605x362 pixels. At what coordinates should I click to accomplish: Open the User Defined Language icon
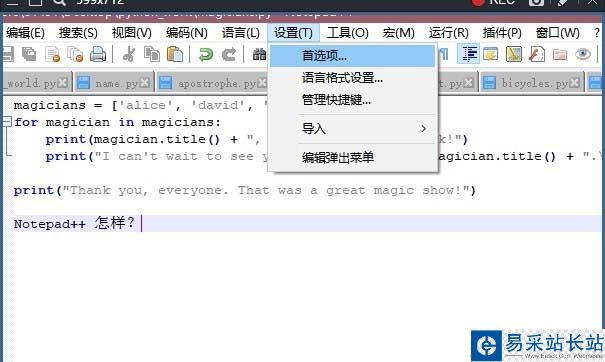(x=491, y=54)
